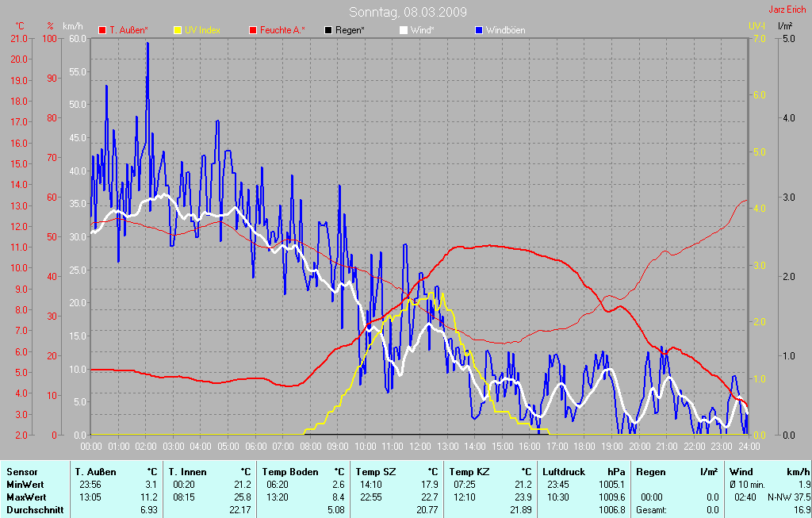Click the white Wind legend swatch

[x=404, y=30]
